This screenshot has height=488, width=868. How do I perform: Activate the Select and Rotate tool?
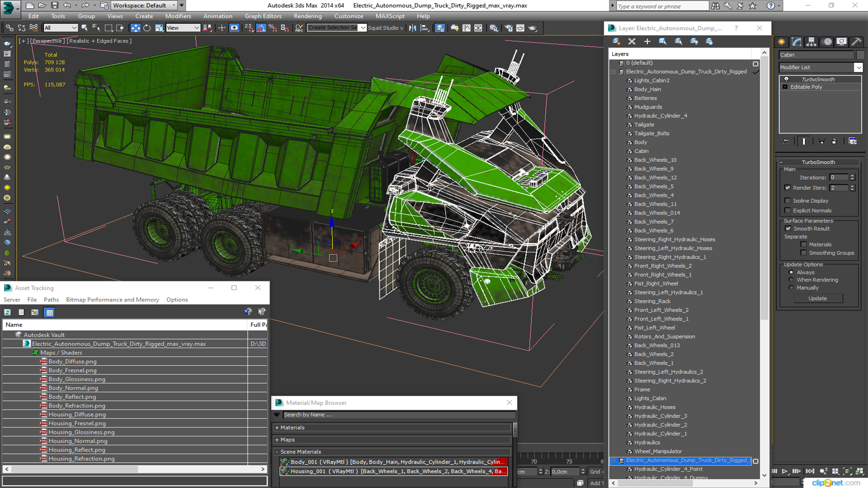coord(147,28)
